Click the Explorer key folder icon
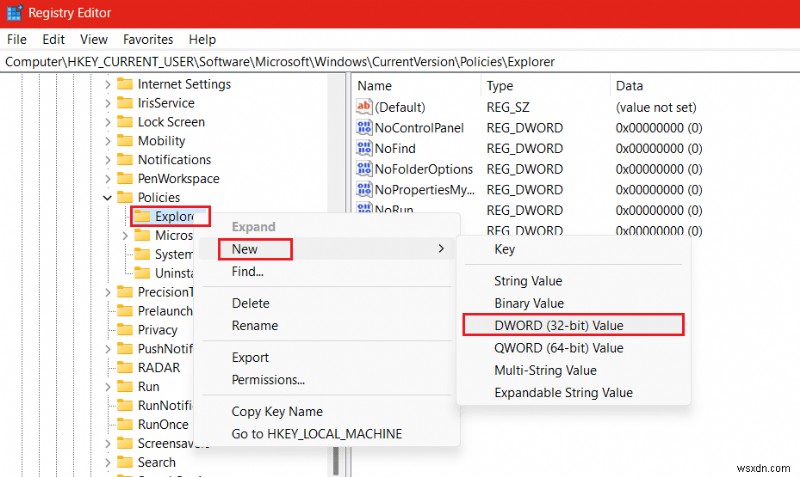This screenshot has width=800, height=477. click(142, 216)
